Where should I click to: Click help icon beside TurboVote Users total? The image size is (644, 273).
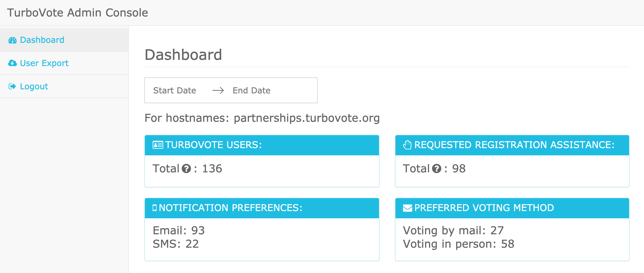[x=186, y=169]
